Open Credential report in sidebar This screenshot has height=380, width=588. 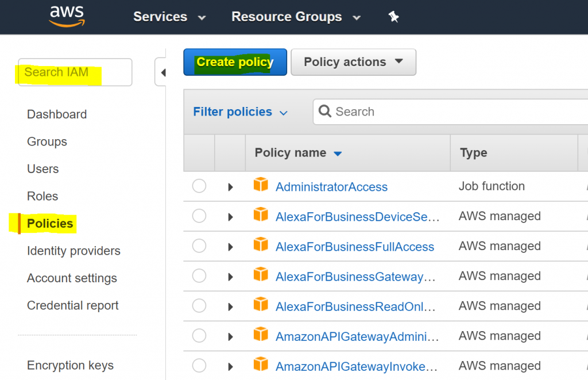pos(73,305)
